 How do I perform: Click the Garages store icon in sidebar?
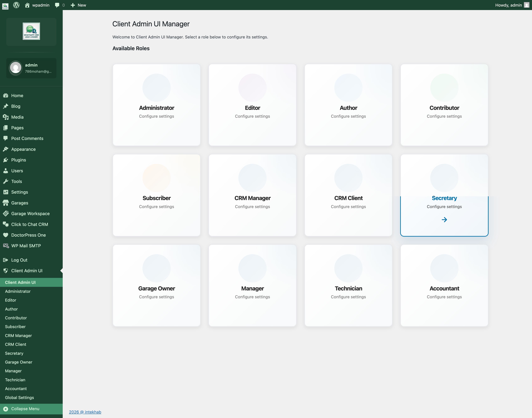pos(6,203)
